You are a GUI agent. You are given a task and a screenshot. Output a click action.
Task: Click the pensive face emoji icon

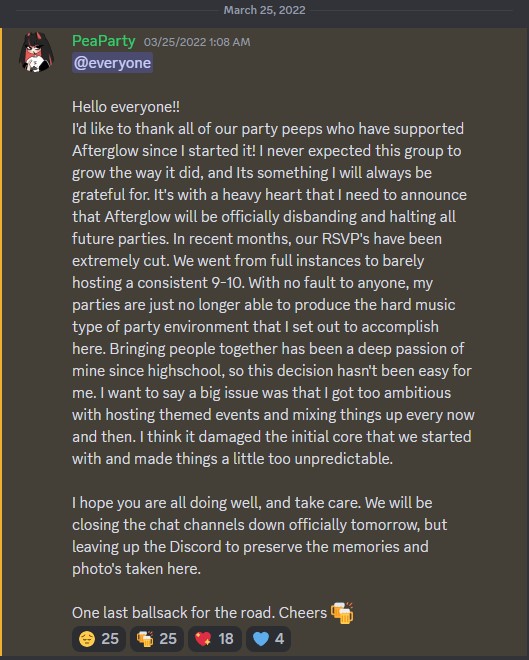click(x=87, y=639)
